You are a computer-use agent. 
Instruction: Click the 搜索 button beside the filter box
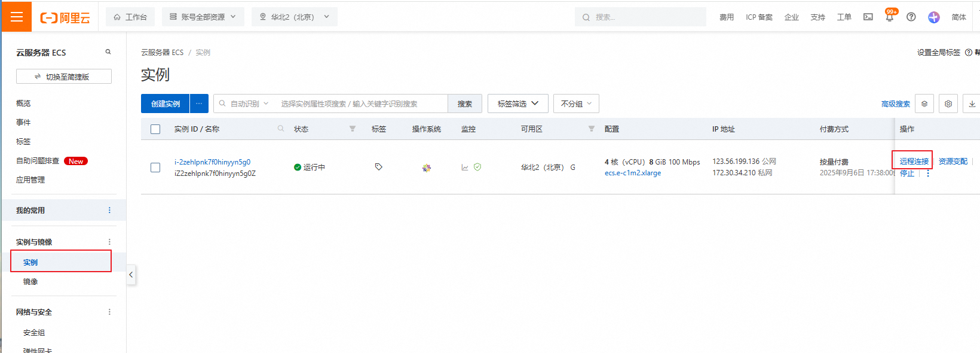[465, 104]
